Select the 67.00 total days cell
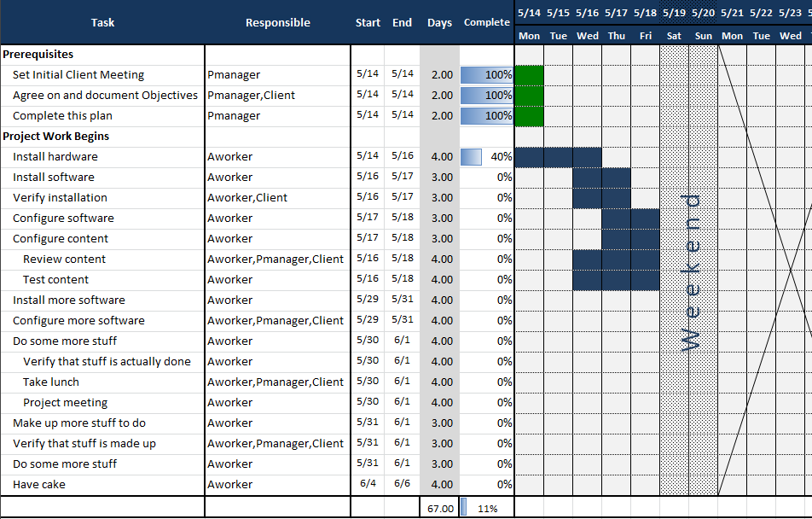 coord(439,509)
